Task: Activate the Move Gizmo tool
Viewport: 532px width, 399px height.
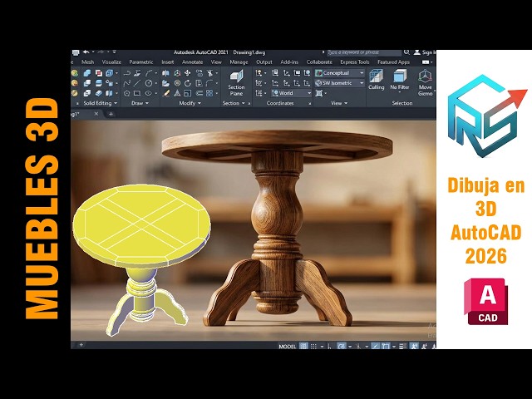Action: point(425,83)
